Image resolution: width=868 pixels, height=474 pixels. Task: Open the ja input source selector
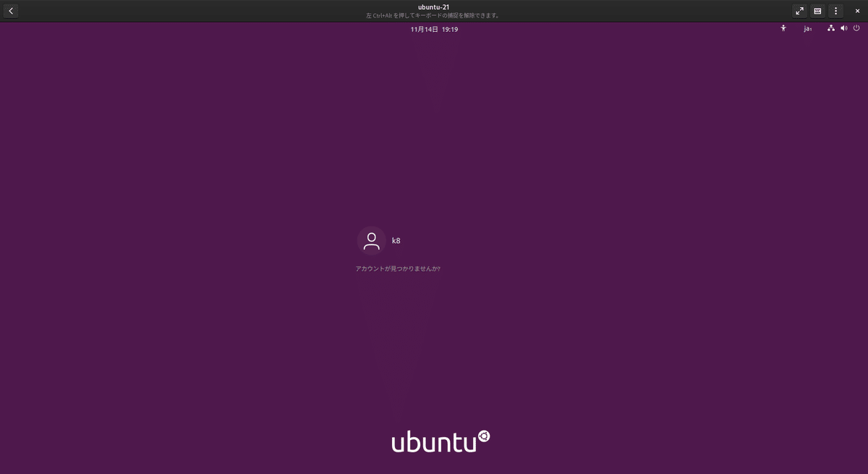coord(807,29)
